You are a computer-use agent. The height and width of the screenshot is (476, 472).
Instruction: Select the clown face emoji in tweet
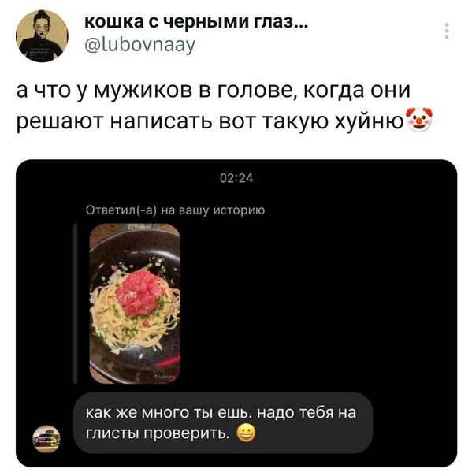[418, 120]
